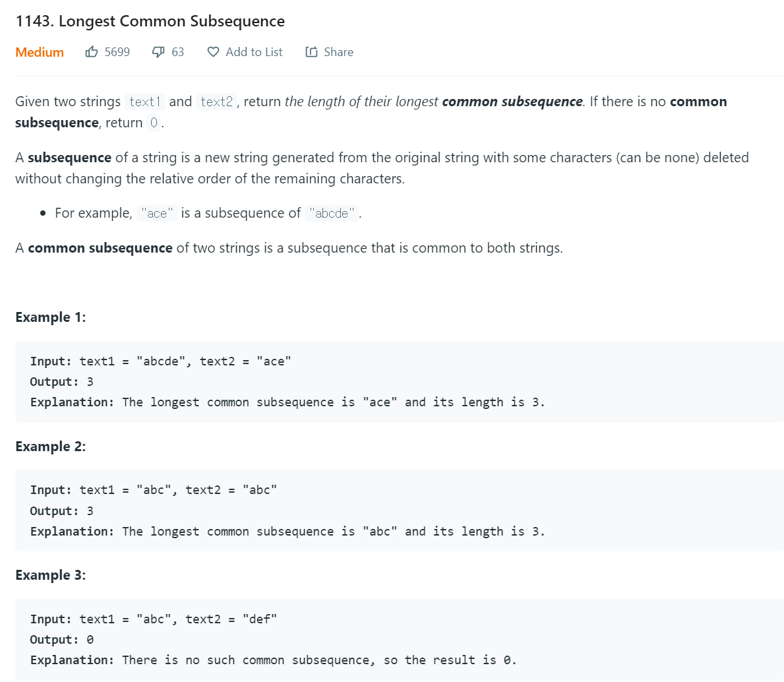Toggle the upvote on this problem
This screenshot has width=784, height=682.
pyautogui.click(x=92, y=51)
